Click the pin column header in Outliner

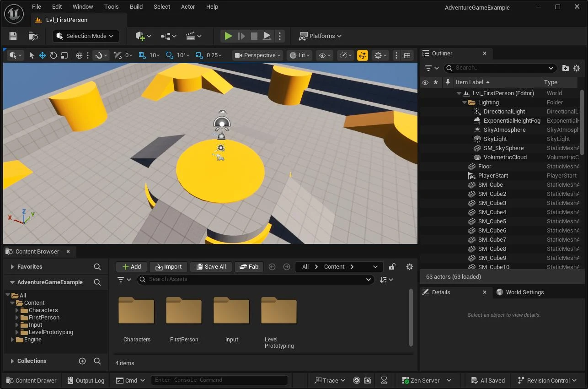[x=448, y=82]
